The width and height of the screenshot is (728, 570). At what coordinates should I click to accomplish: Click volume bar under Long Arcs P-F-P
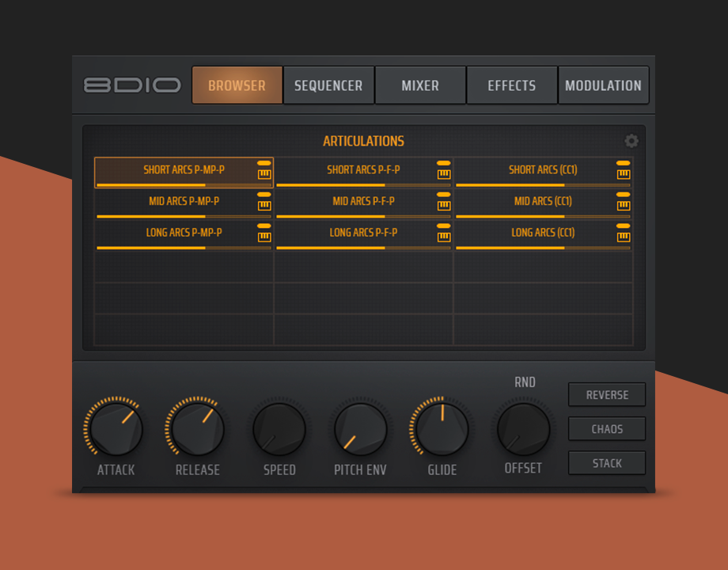[363, 248]
